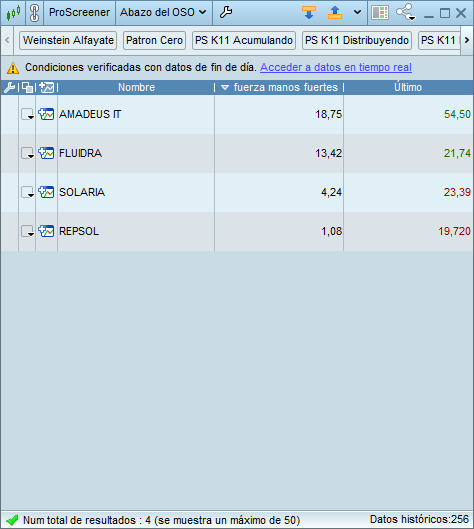Open AMADEUS IT row list dropdown box
474x529 pixels.
(27, 114)
